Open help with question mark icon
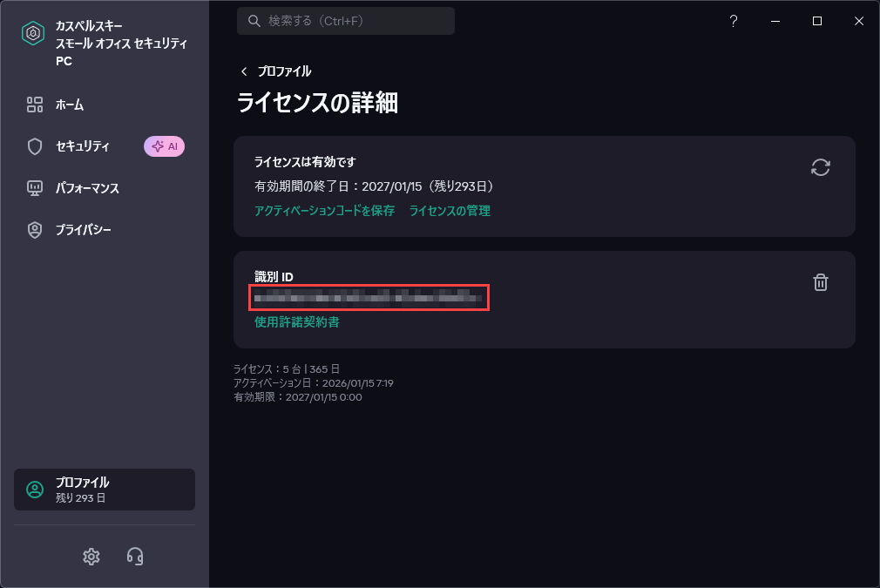The width and height of the screenshot is (880, 588). point(734,21)
